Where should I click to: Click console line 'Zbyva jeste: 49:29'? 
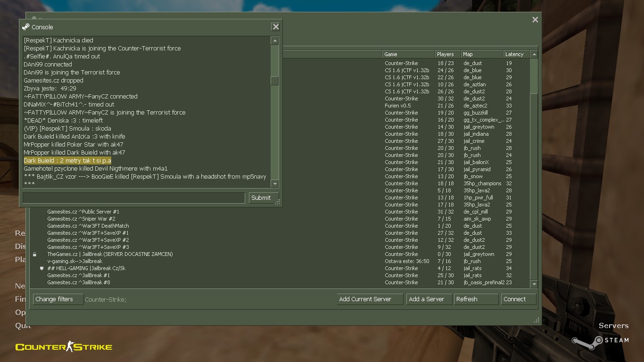50,89
